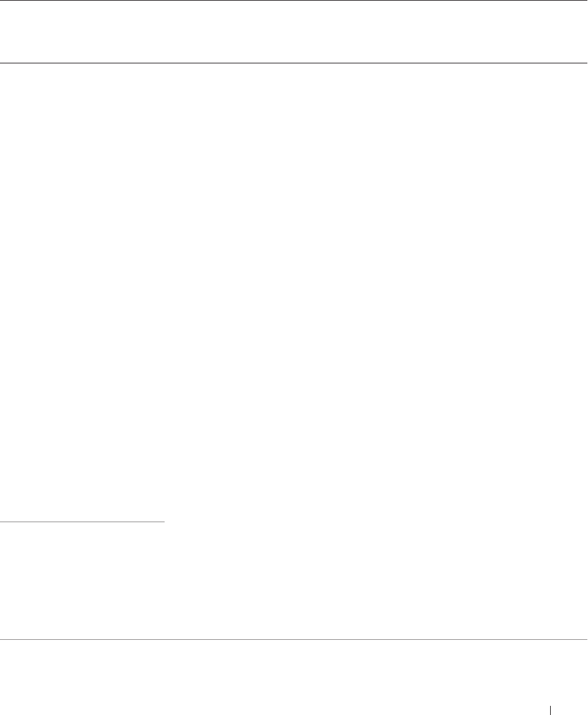Screen dimensions: 588x715
Task: Click the middle of the header rule
Action: [294, 63]
